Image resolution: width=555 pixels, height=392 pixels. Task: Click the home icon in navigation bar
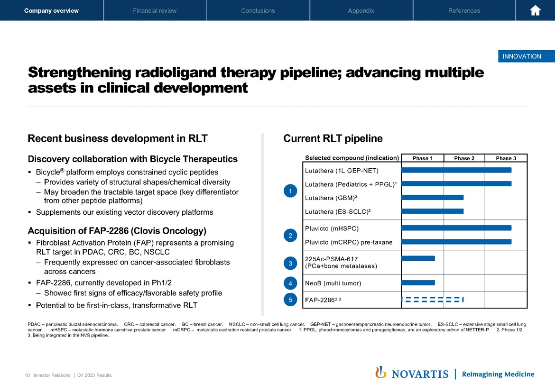(535, 10)
